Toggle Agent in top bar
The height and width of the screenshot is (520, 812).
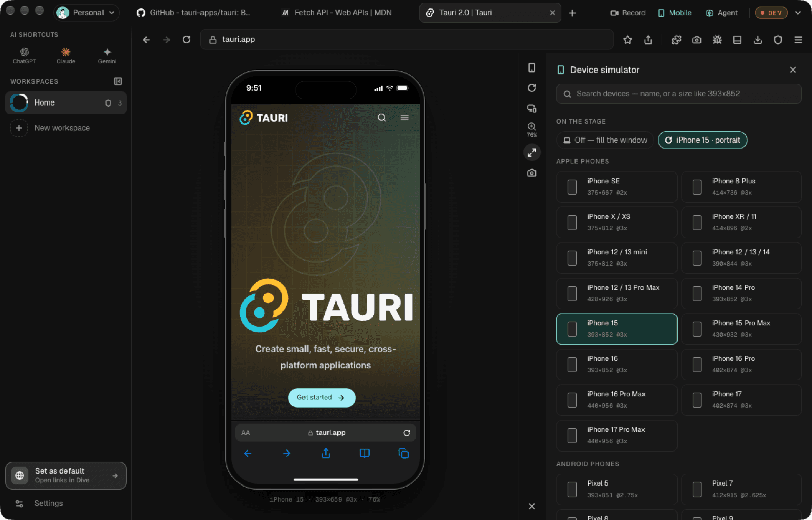point(722,13)
